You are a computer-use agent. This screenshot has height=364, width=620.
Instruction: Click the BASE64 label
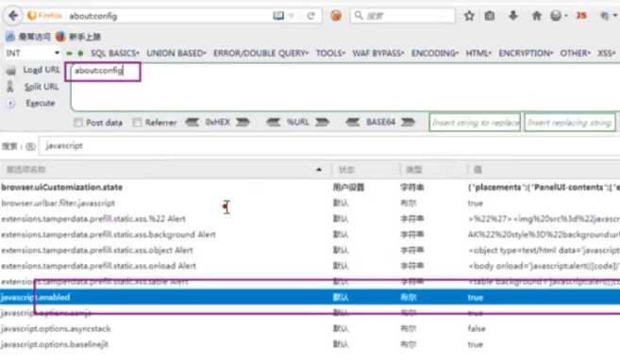(380, 123)
